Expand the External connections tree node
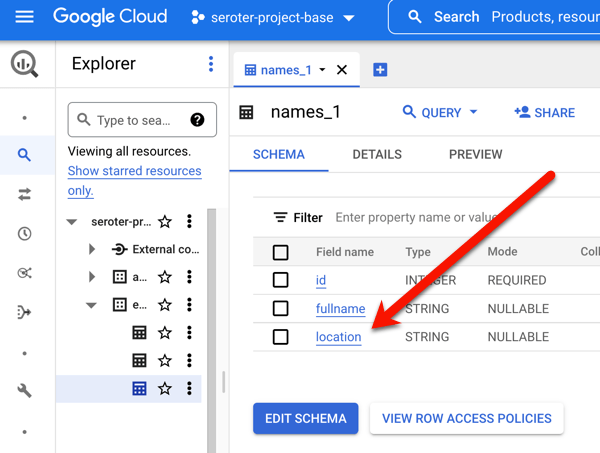600x453 pixels. tap(92, 249)
